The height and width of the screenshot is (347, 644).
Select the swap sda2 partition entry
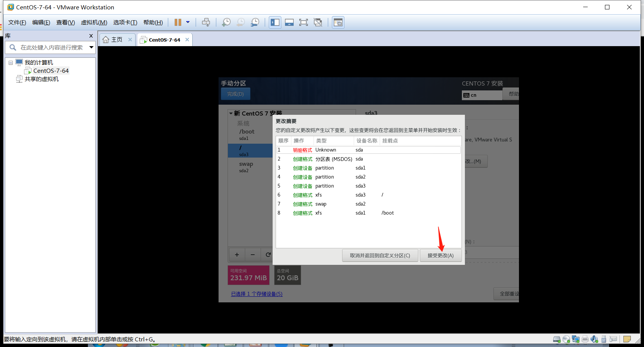(250, 167)
